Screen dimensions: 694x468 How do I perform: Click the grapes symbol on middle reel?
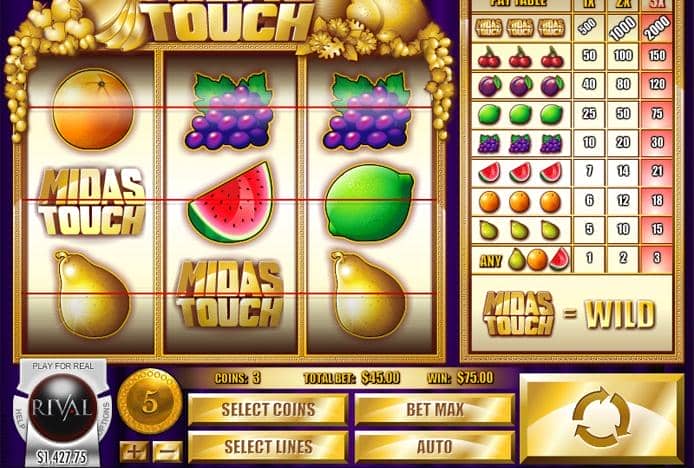click(229, 111)
